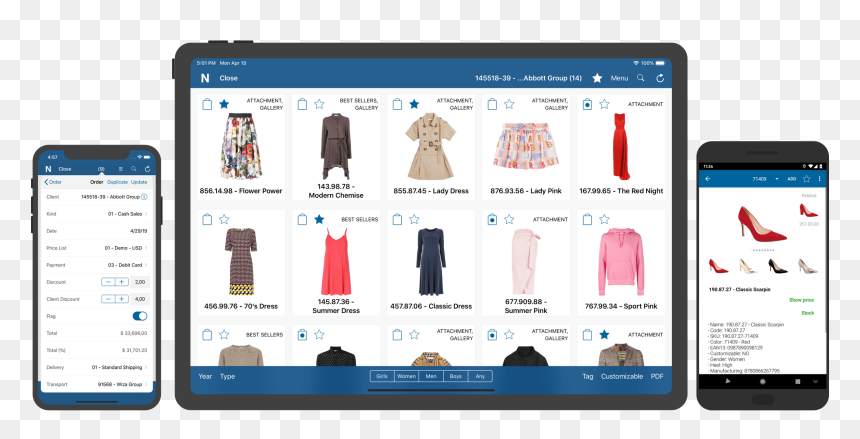Refresh using the iPhone header icon
Screen dimensions: 860x439
pyautogui.click(x=147, y=169)
